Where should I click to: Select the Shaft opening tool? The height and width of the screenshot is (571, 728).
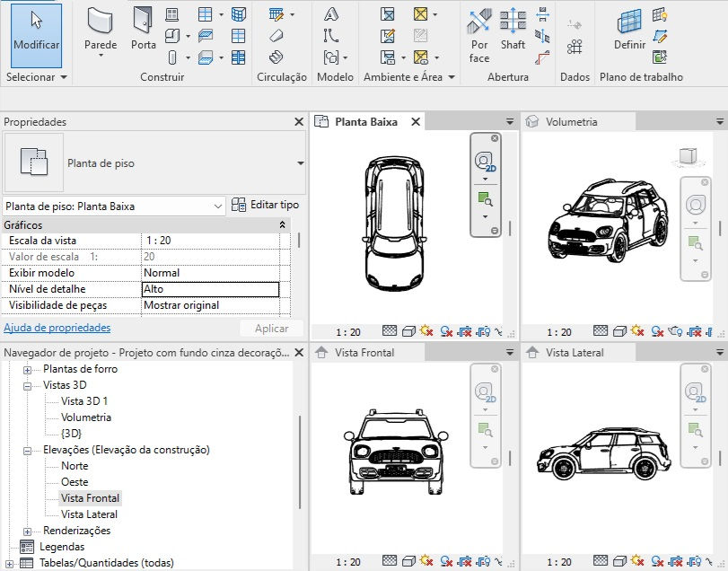(x=513, y=29)
